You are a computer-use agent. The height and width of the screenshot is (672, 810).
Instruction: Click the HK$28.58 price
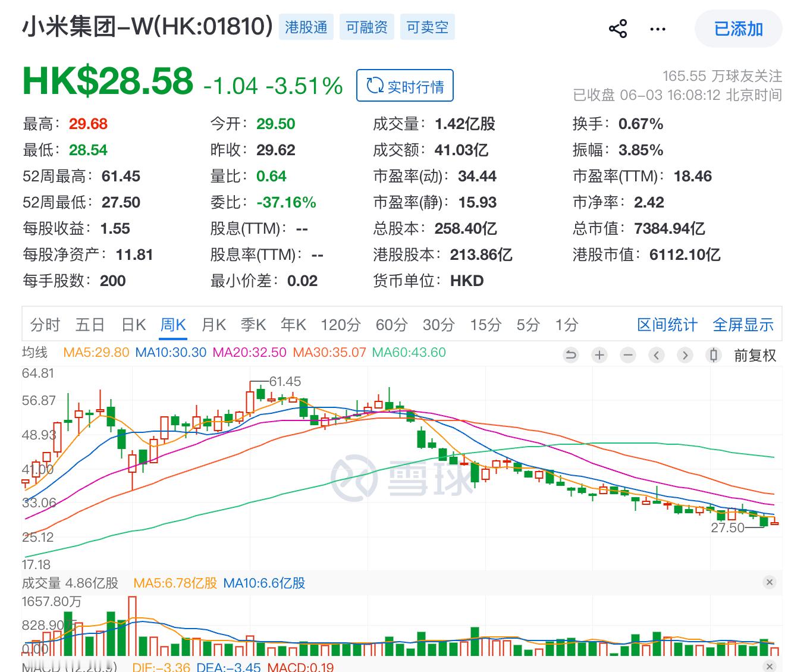(108, 81)
